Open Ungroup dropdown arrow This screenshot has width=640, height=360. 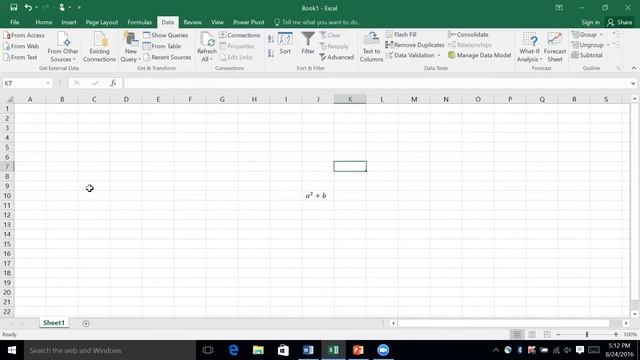[608, 45]
